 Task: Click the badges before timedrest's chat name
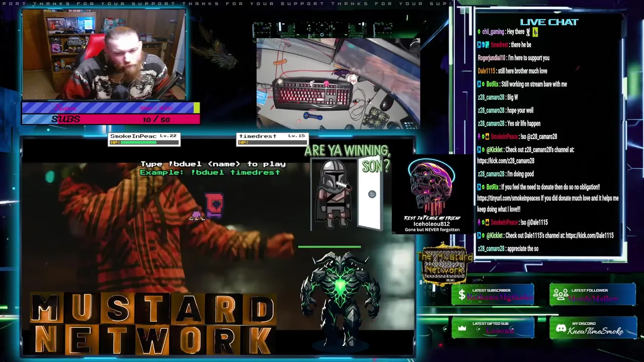(483, 45)
